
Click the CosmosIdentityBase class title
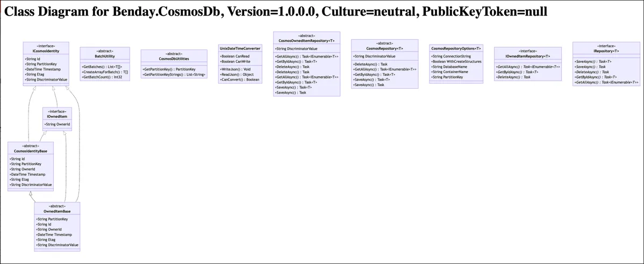[31, 151]
